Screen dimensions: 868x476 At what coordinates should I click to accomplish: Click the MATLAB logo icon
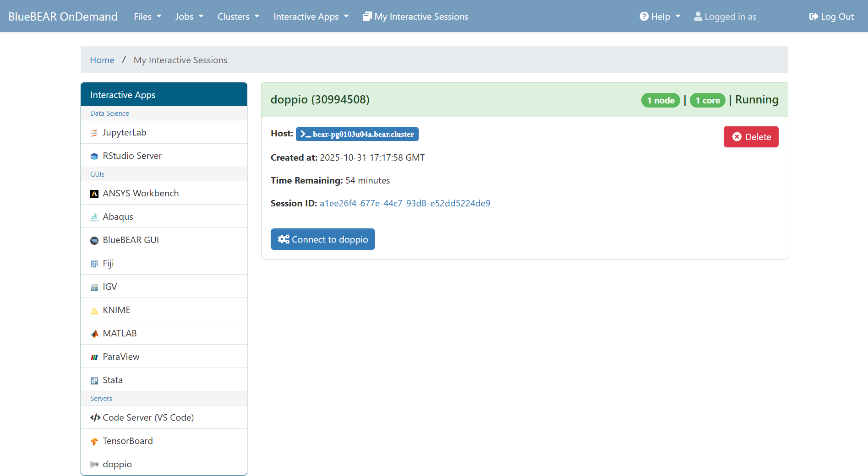click(x=94, y=334)
